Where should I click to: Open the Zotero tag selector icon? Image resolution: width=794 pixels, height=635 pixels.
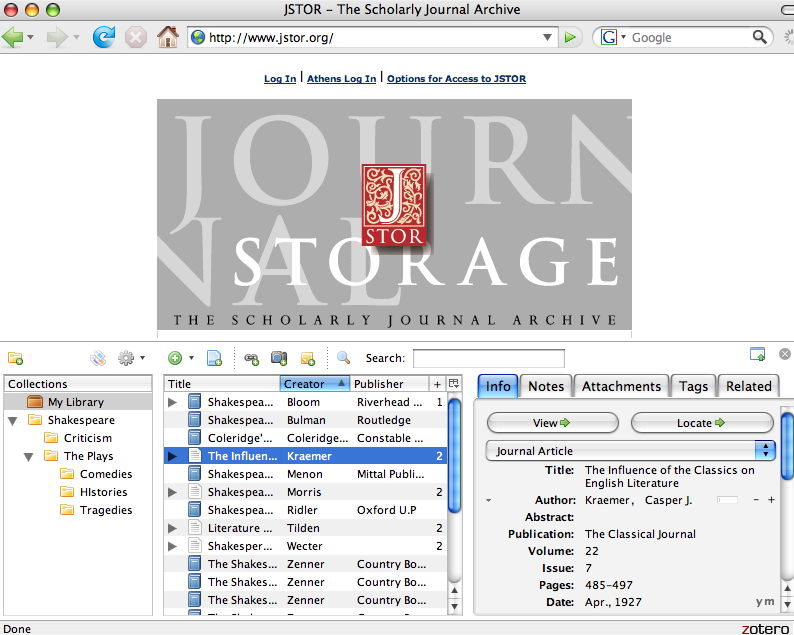point(98,359)
